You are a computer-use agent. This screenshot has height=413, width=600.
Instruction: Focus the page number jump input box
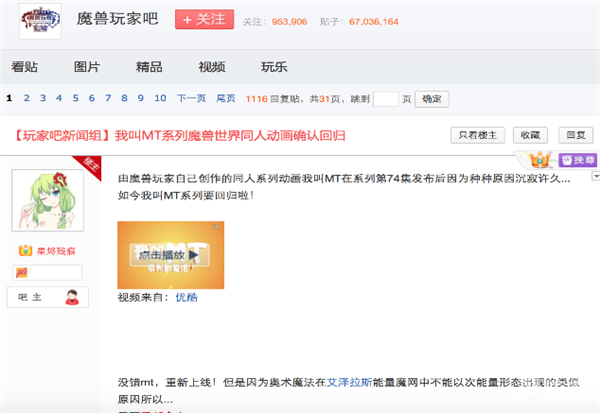pos(386,99)
